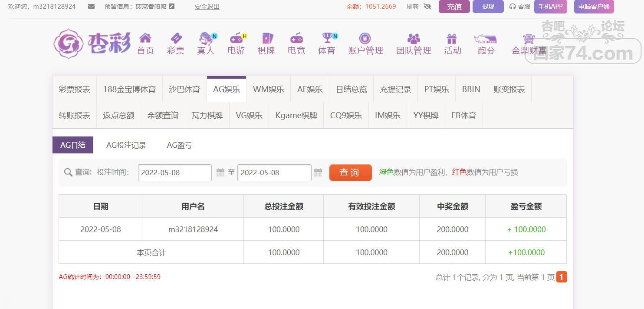Image resolution: width=644 pixels, height=309 pixels.
Task: Switch to the PT娱乐 tab
Action: [x=437, y=89]
